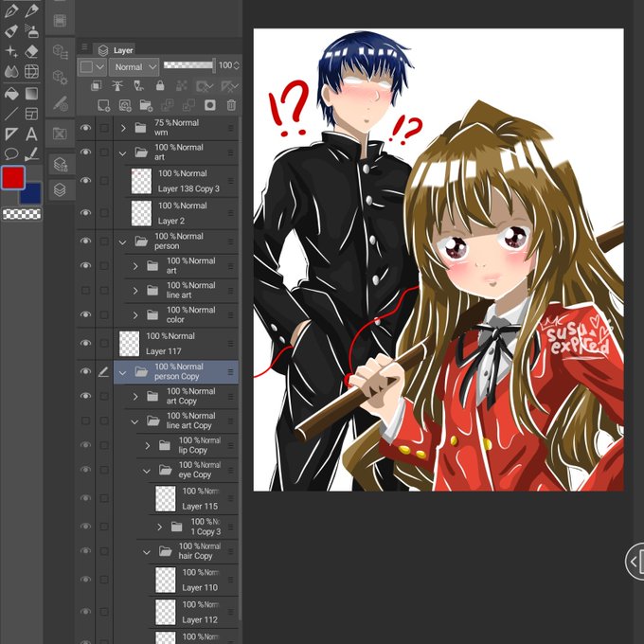The width and height of the screenshot is (644, 644).
Task: Collapse the person folder
Action: coord(123,241)
